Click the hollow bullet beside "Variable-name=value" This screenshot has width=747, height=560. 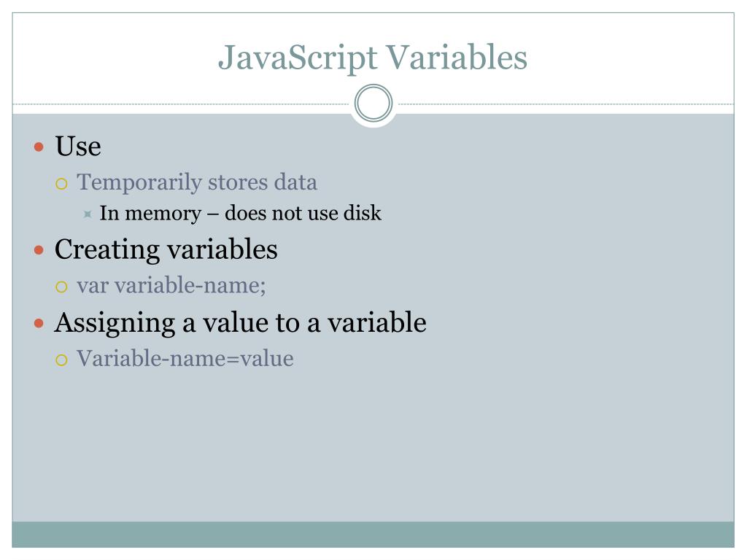[62, 359]
